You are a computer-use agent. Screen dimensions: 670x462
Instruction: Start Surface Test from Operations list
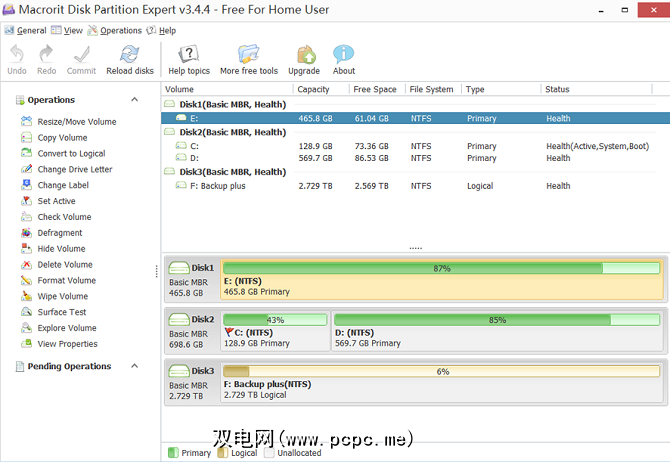pyautogui.click(x=62, y=312)
